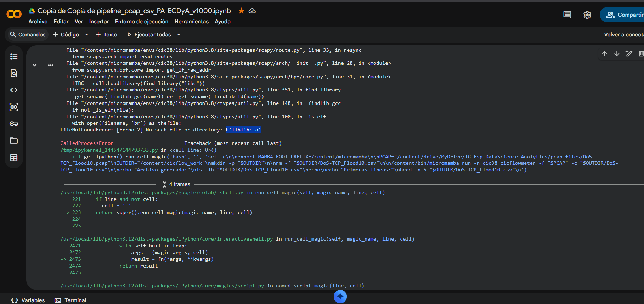Open the Terminal panel
Image resolution: width=644 pixels, height=304 pixels.
point(70,300)
